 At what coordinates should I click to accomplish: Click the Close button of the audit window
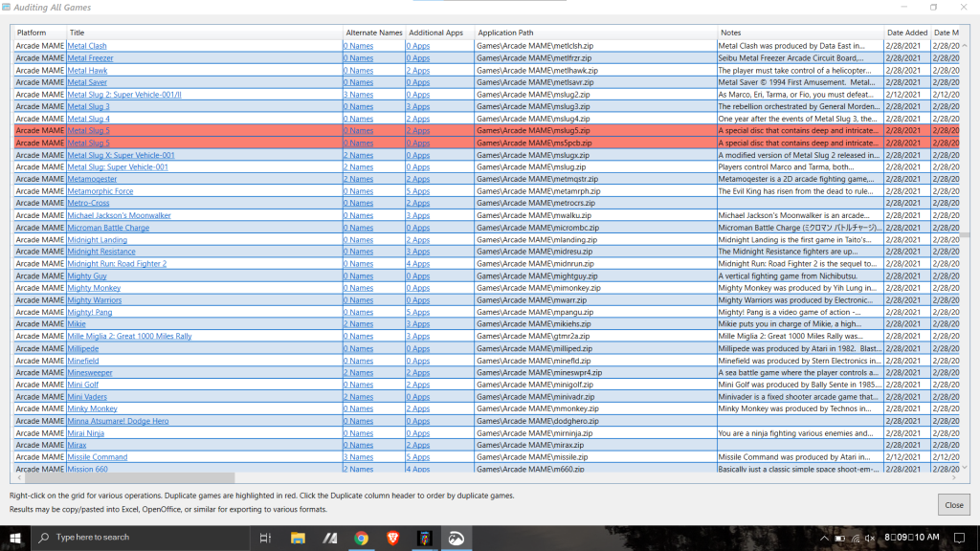click(x=954, y=505)
